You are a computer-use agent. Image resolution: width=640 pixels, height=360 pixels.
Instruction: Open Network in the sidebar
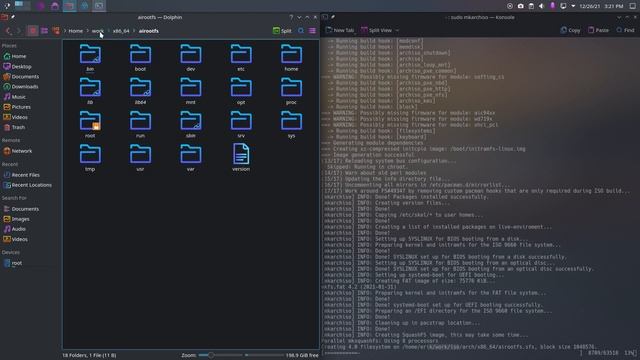tap(18, 151)
